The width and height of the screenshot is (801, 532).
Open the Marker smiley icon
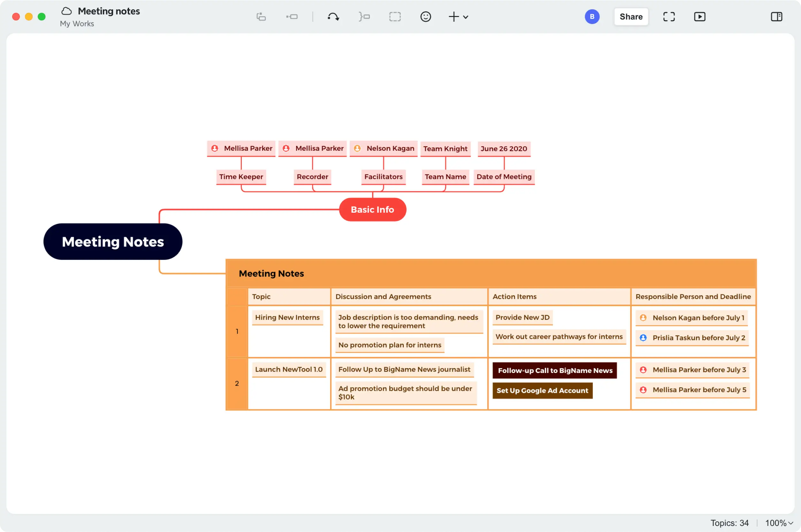pyautogui.click(x=425, y=17)
